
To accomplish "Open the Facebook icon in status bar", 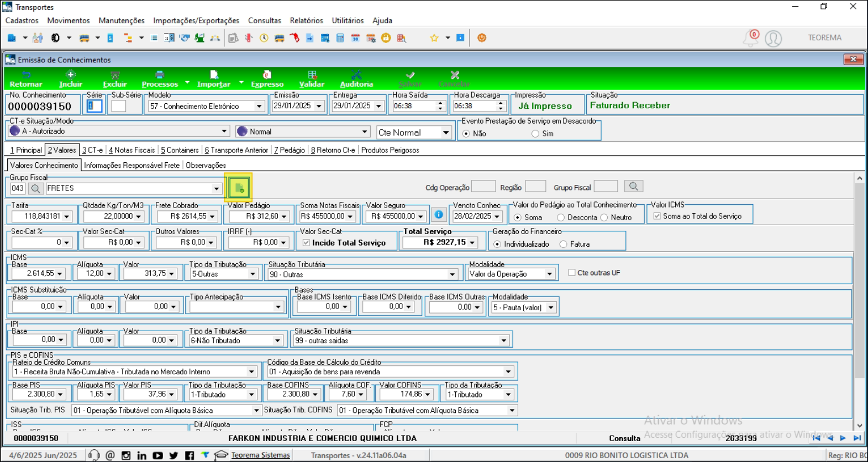I will click(190, 455).
